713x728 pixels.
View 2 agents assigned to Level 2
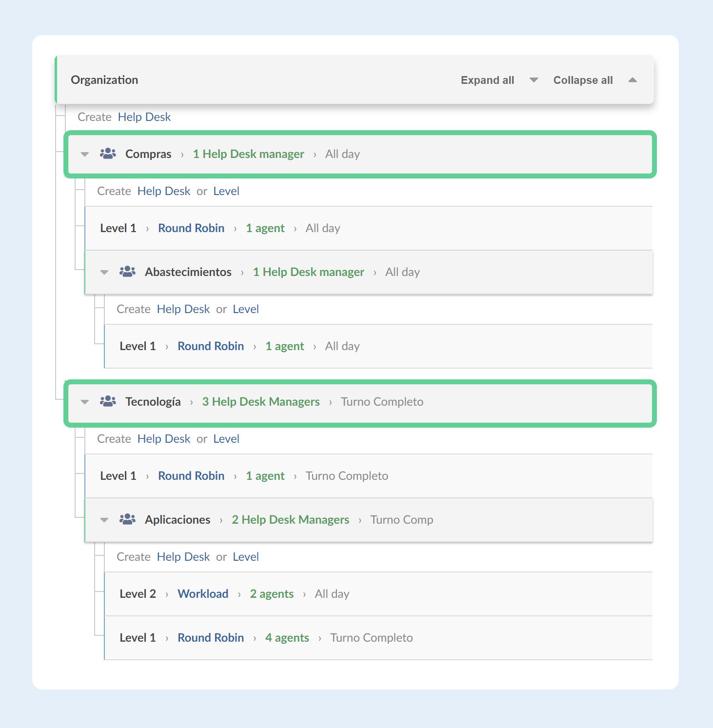271,593
